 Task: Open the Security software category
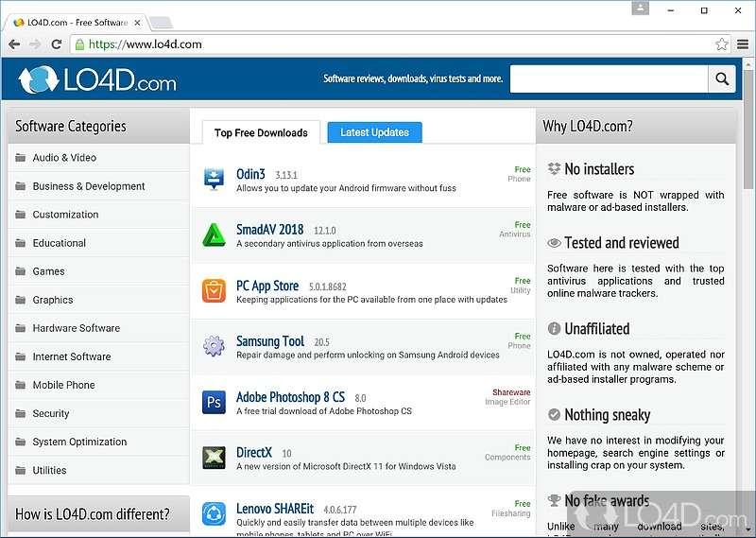tap(51, 413)
